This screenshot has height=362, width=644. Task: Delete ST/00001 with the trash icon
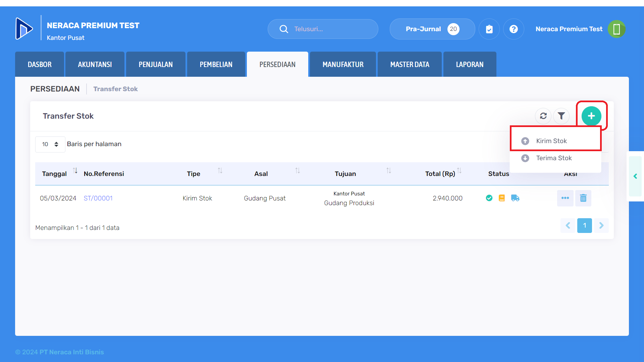tap(583, 198)
